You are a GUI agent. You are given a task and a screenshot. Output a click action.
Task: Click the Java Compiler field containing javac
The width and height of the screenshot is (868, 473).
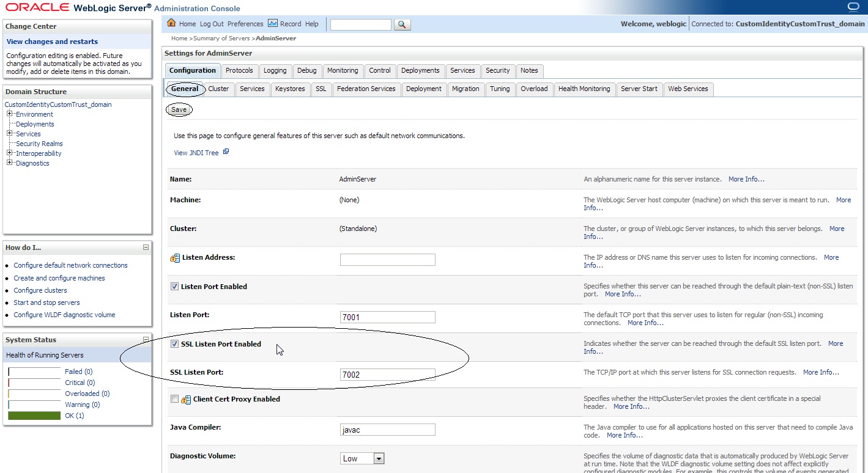click(x=388, y=430)
